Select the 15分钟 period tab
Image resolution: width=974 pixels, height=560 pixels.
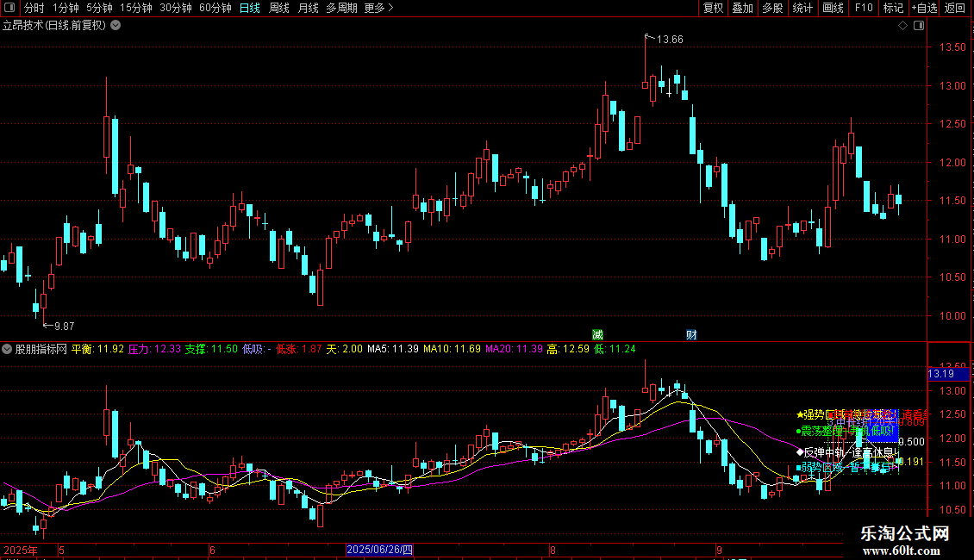(x=136, y=8)
